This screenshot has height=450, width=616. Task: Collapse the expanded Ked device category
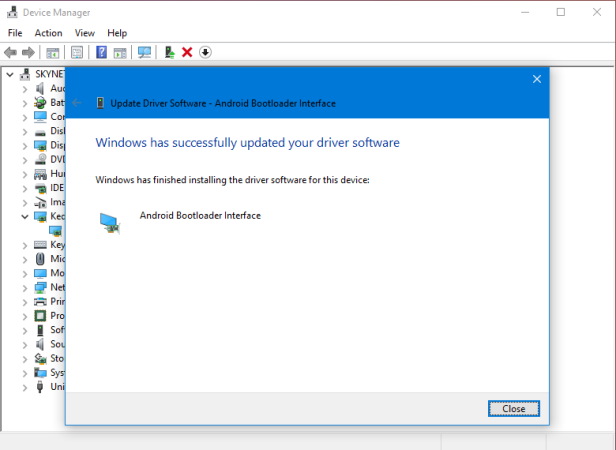(25, 217)
